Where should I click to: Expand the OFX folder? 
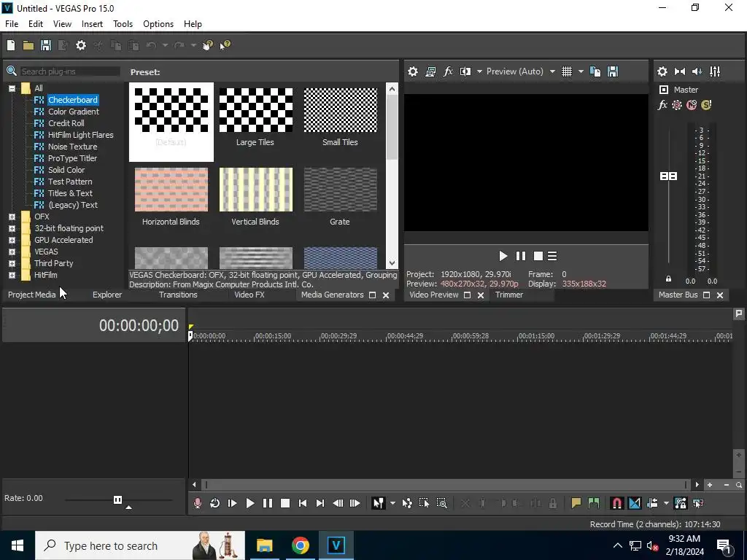[12, 217]
